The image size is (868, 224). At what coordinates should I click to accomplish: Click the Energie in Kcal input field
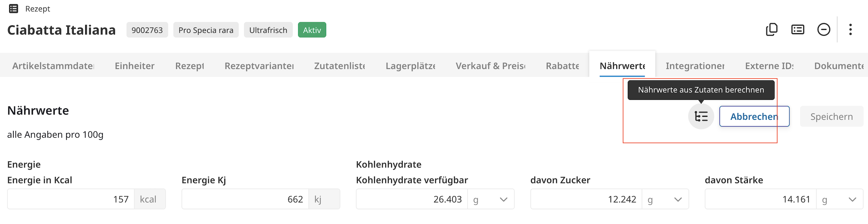click(71, 199)
